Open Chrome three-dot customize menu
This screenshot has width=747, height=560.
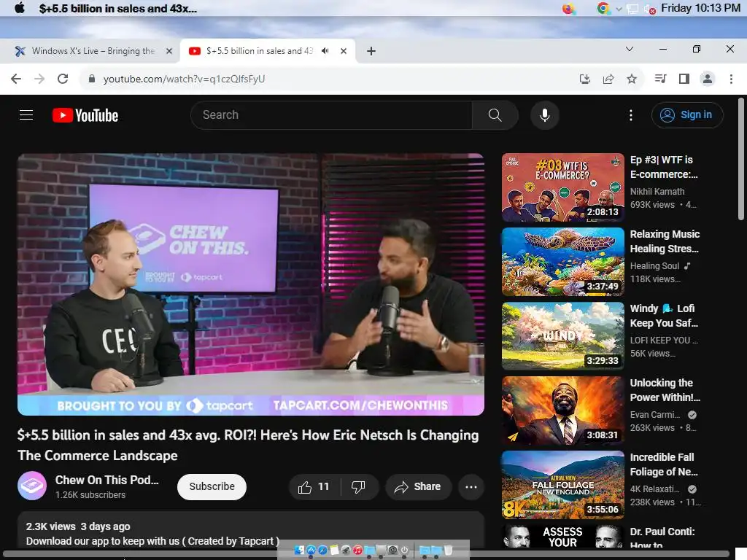coord(731,79)
